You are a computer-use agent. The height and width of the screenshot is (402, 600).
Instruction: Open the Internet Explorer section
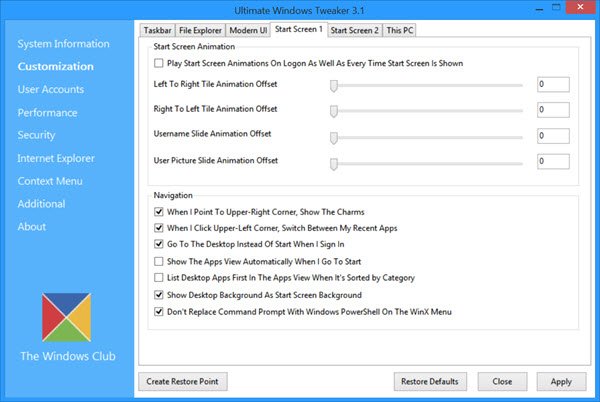coord(56,158)
